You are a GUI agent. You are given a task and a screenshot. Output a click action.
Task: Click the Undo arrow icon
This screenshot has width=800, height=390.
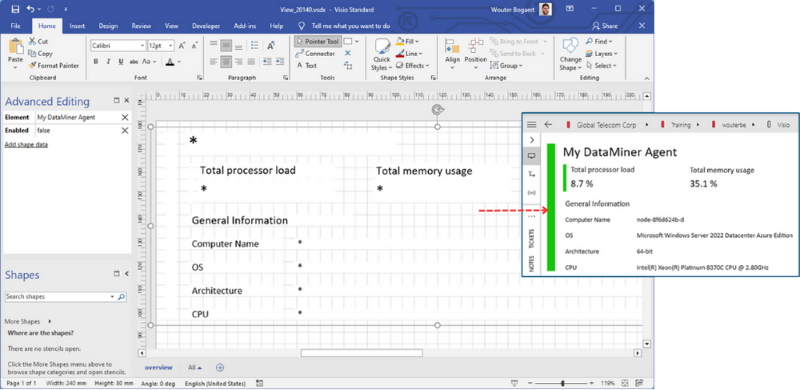pos(31,9)
